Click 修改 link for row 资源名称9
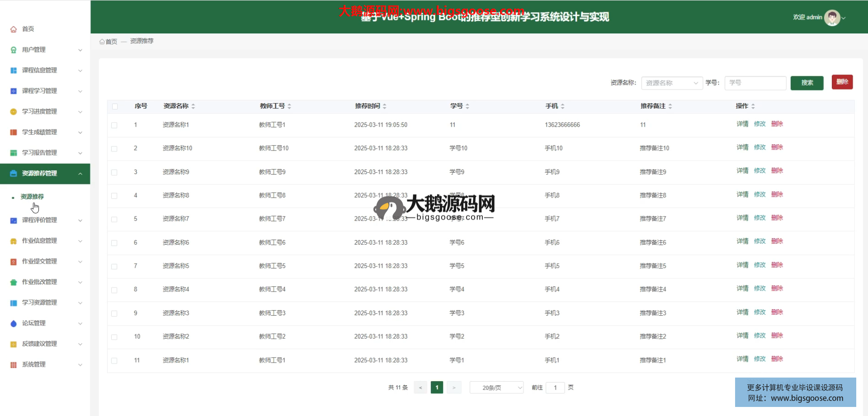Screen dimensions: 868x416 click(759, 171)
